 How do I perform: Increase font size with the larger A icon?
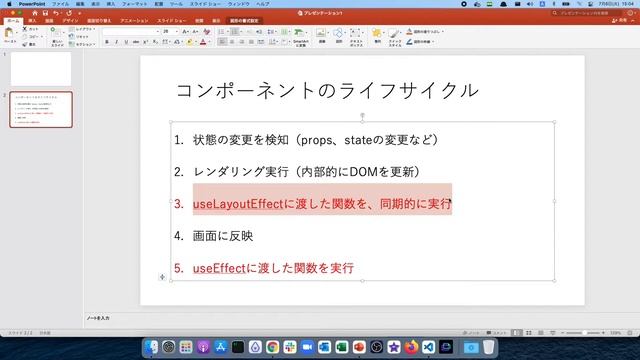[x=185, y=31]
